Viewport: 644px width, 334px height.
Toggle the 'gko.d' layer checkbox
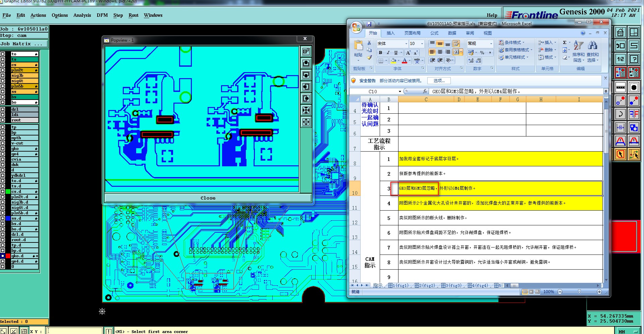(x=3, y=256)
